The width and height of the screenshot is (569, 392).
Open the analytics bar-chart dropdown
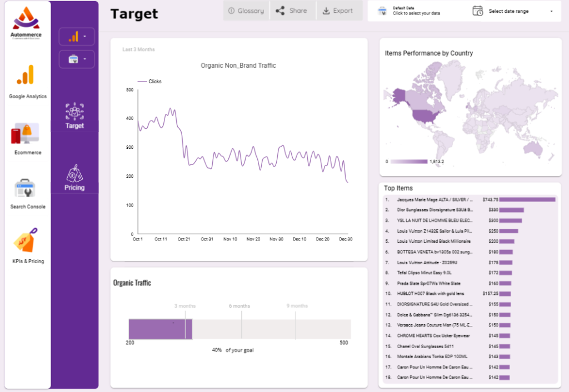coord(77,37)
